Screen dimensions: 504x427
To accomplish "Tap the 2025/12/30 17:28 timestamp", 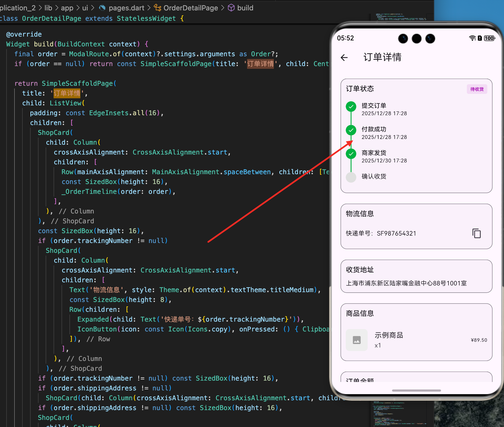I will [x=384, y=161].
